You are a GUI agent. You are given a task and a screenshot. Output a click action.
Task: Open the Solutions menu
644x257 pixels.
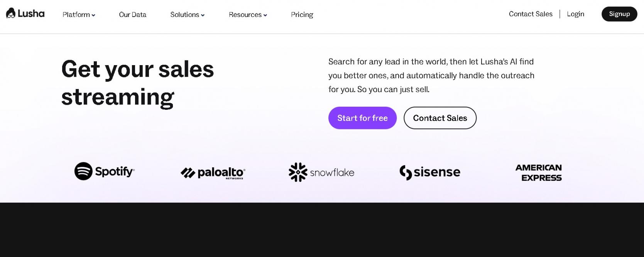click(188, 15)
